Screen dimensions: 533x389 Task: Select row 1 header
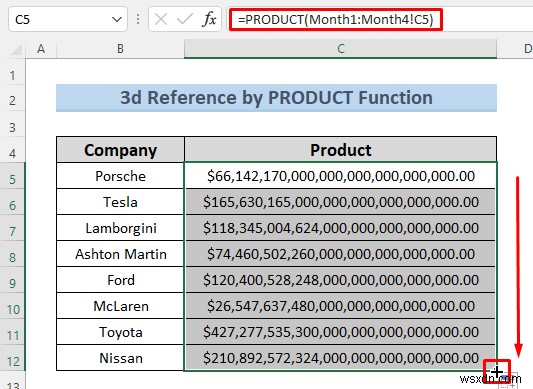[x=13, y=72]
